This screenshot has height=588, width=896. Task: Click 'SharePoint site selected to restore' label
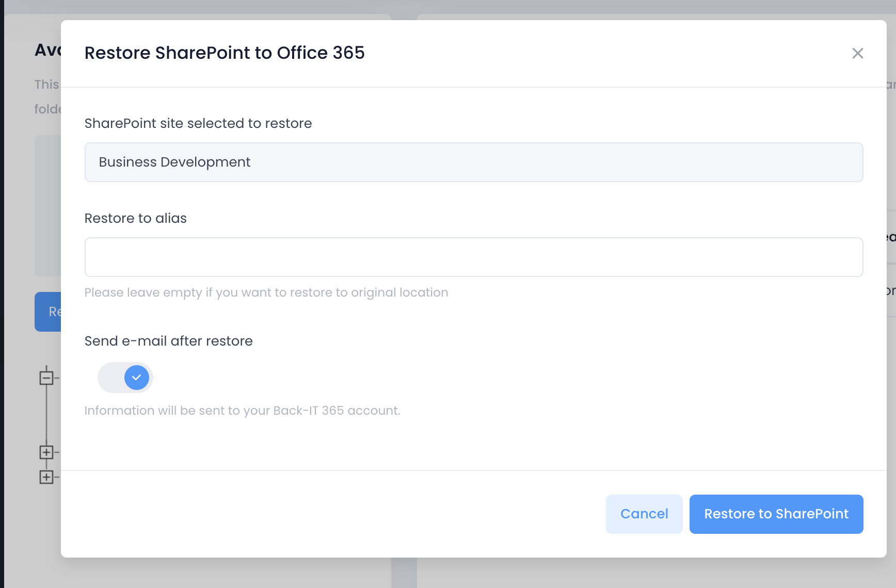point(198,123)
